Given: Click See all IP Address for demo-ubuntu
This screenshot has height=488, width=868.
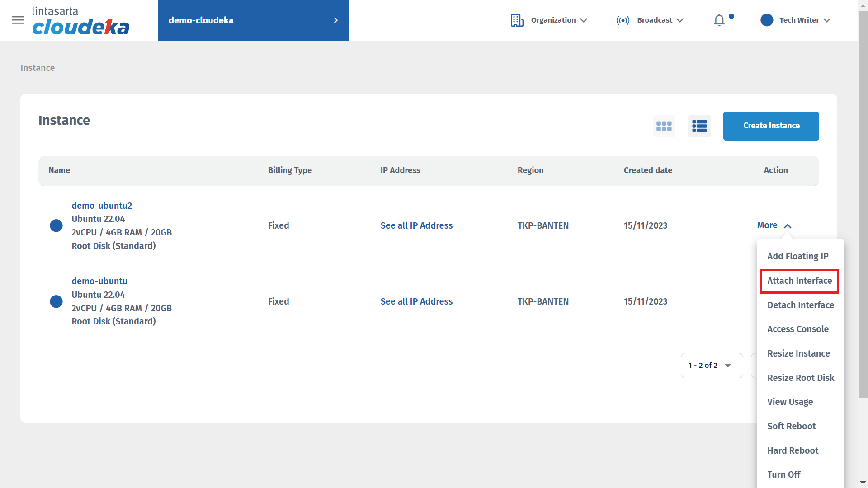Looking at the screenshot, I should (416, 301).
